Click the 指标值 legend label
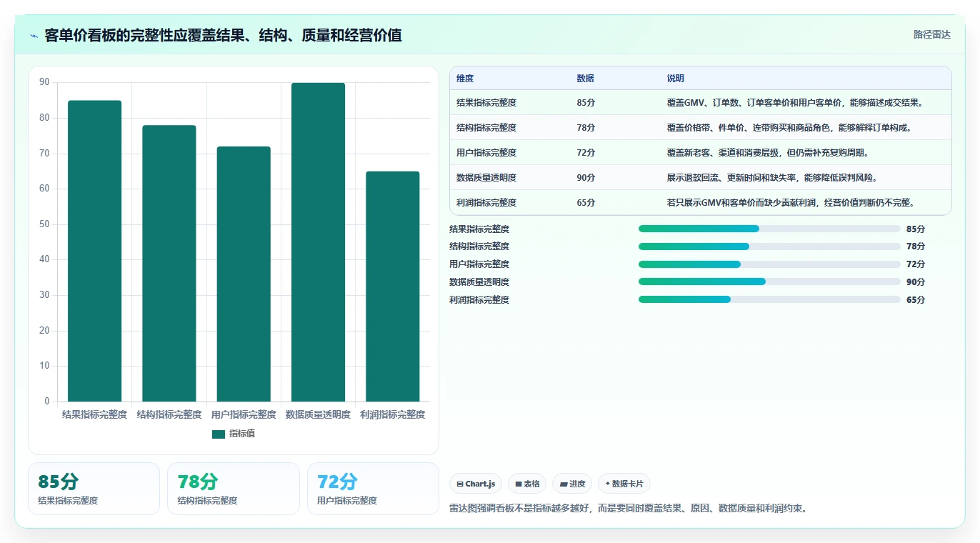 pyautogui.click(x=242, y=434)
